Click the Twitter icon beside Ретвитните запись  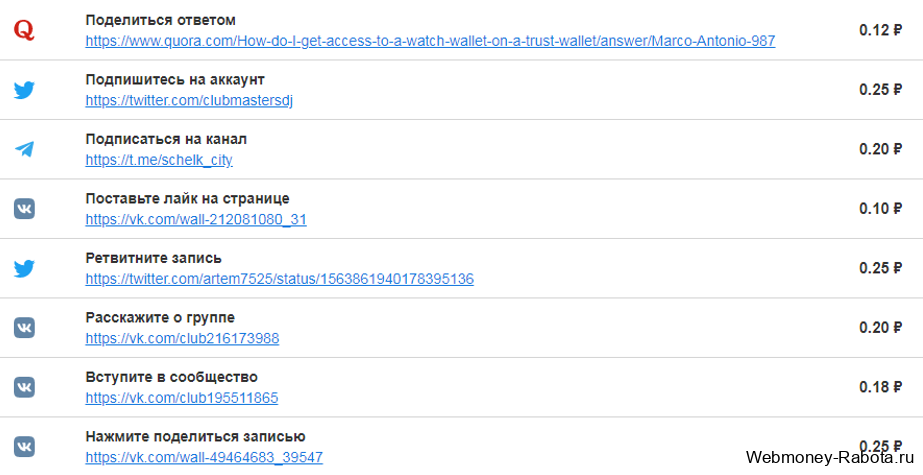(24, 268)
